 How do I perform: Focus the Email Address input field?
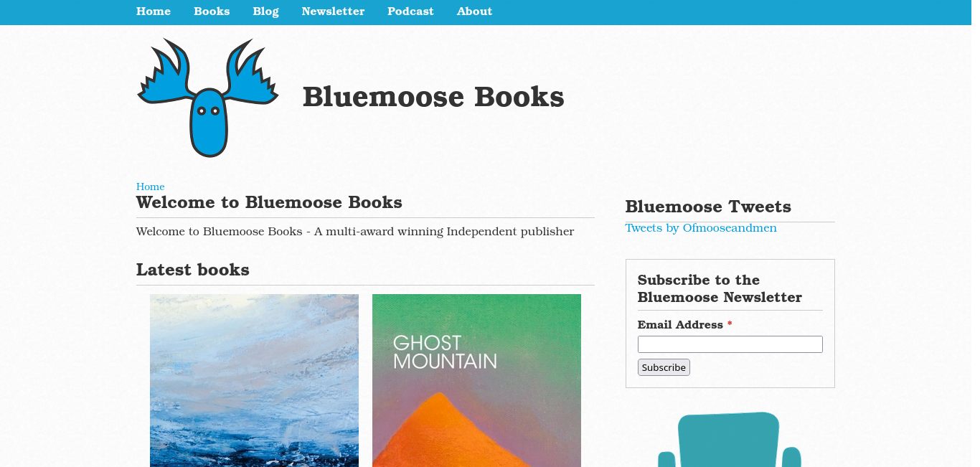(730, 344)
